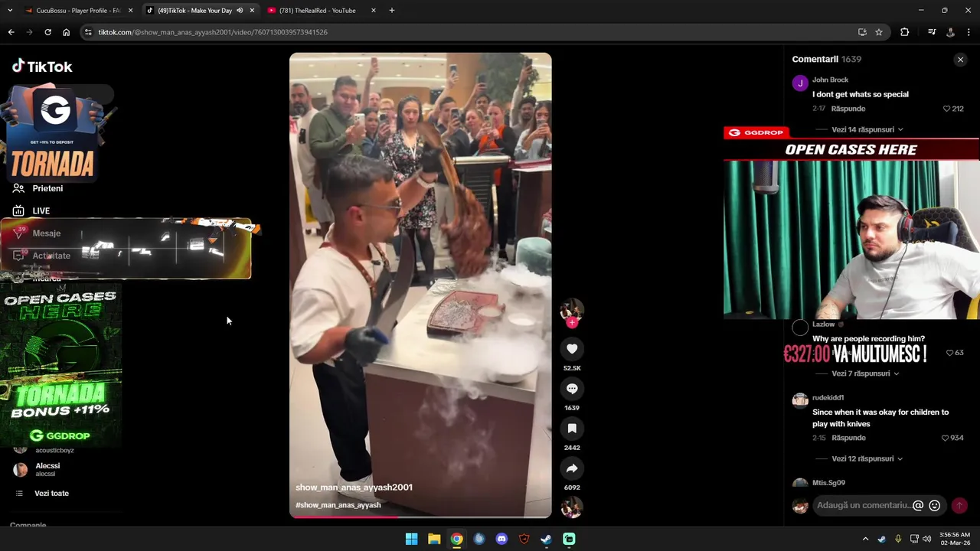Mute the TikTok tab audio icon
Image resolution: width=980 pixels, height=551 pixels.
239,11
